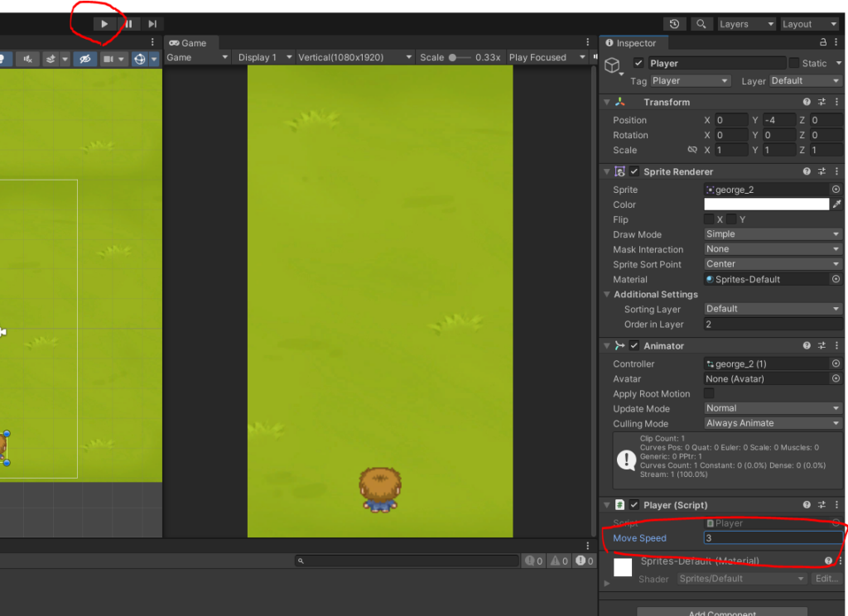Click the eyedropper next to Color field
The width and height of the screenshot is (848, 616).
tap(836, 205)
